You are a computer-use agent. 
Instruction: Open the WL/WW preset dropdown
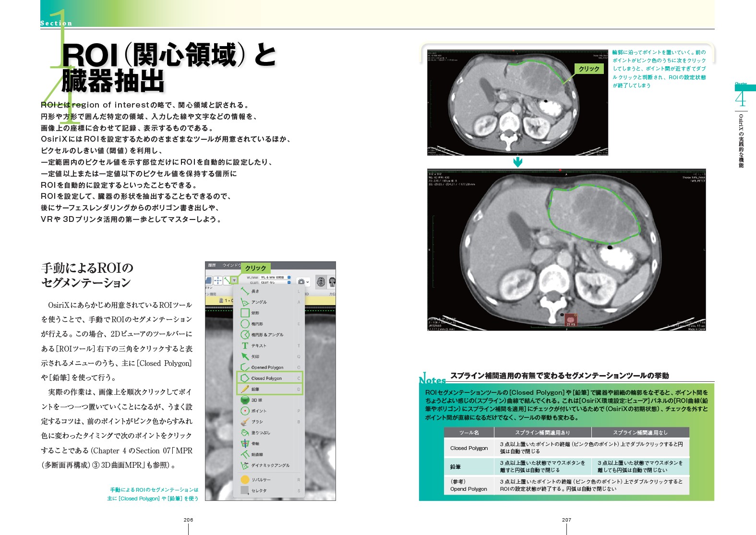[x=275, y=277]
